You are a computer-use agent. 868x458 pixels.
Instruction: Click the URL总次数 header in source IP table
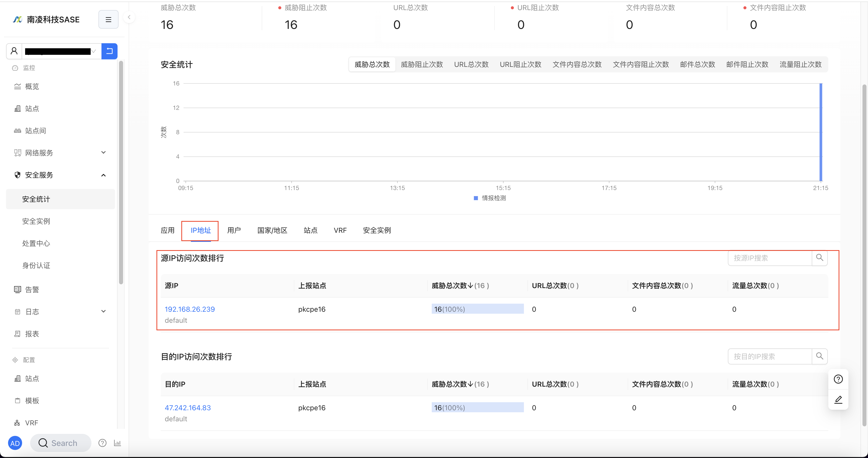tap(555, 286)
